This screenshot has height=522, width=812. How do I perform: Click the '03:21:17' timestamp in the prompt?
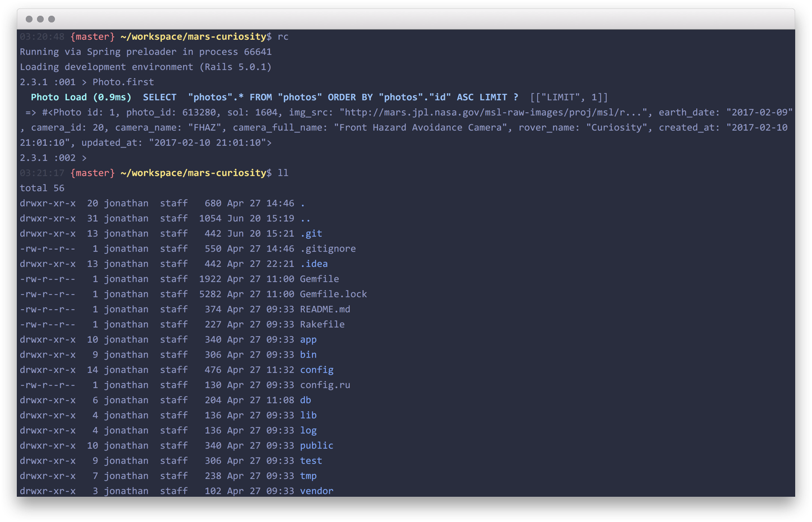point(42,173)
